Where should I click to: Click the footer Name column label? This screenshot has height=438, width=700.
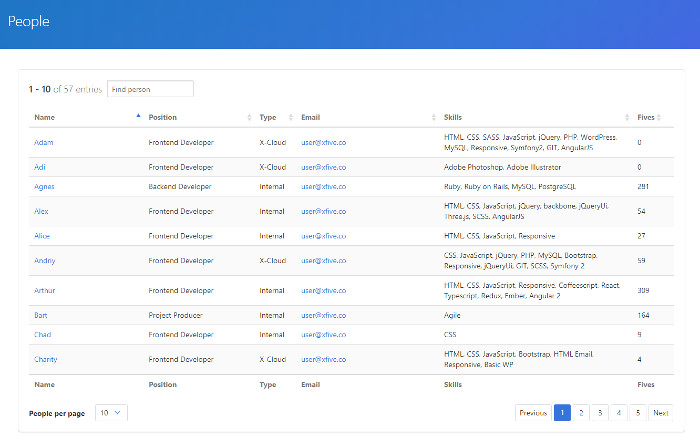click(45, 384)
